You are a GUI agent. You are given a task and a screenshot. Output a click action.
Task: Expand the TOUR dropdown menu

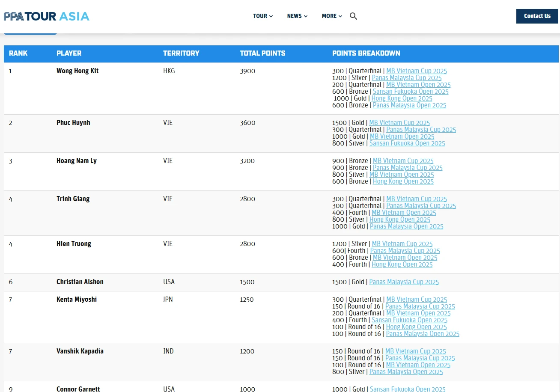(262, 16)
